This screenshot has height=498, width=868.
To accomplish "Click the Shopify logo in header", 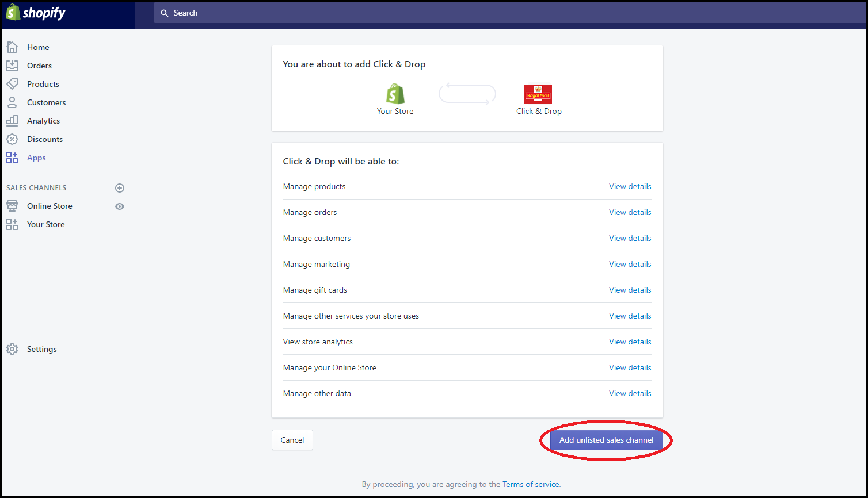I will coord(36,13).
